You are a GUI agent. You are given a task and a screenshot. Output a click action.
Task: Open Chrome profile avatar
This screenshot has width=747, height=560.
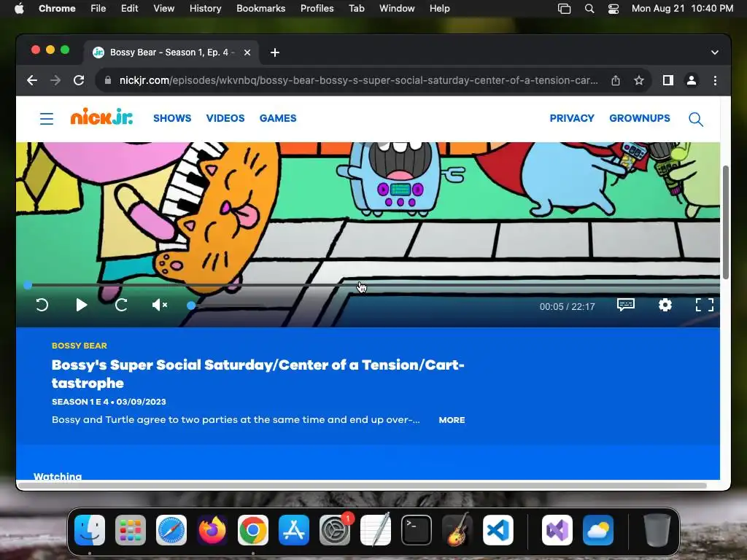pos(692,80)
